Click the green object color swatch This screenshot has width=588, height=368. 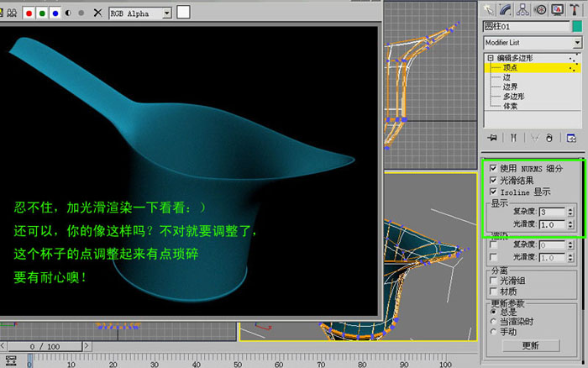[577, 27]
